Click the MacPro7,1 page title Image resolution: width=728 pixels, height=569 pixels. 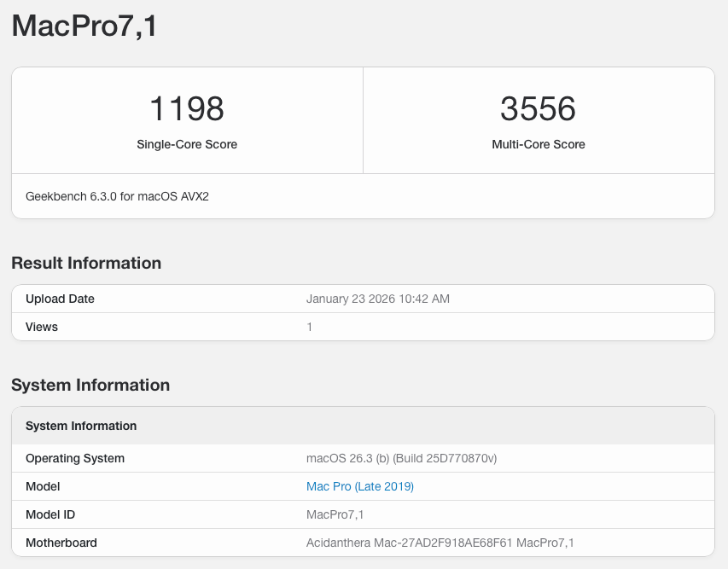click(84, 26)
